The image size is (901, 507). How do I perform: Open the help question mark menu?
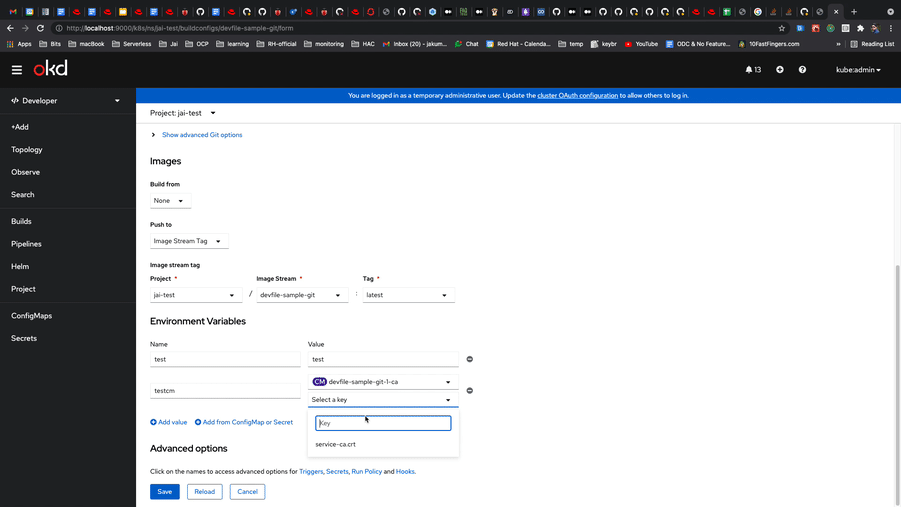click(x=802, y=70)
